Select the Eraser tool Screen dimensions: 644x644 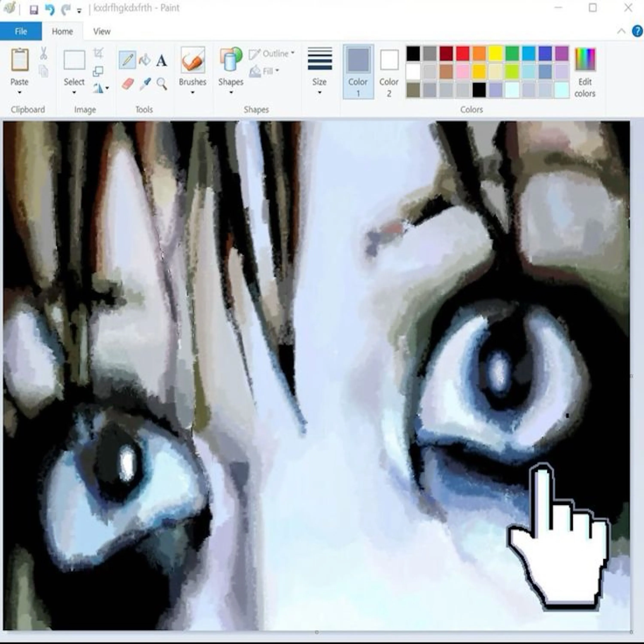(128, 84)
